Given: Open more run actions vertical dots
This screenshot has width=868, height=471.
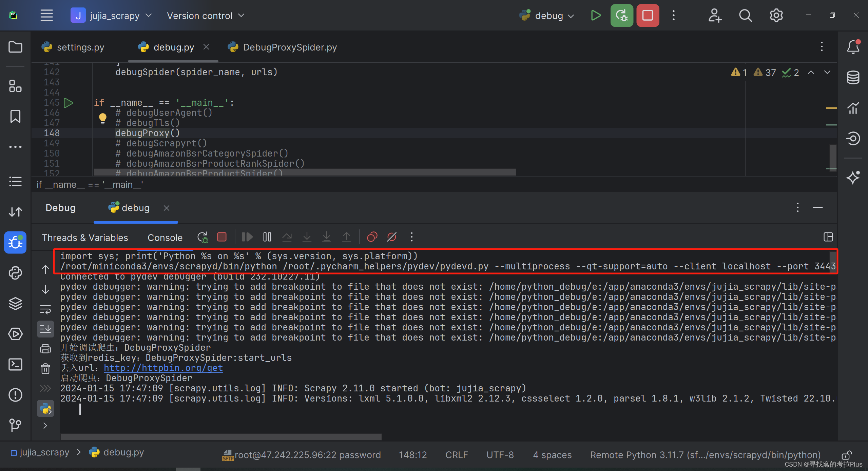Looking at the screenshot, I should coord(674,16).
